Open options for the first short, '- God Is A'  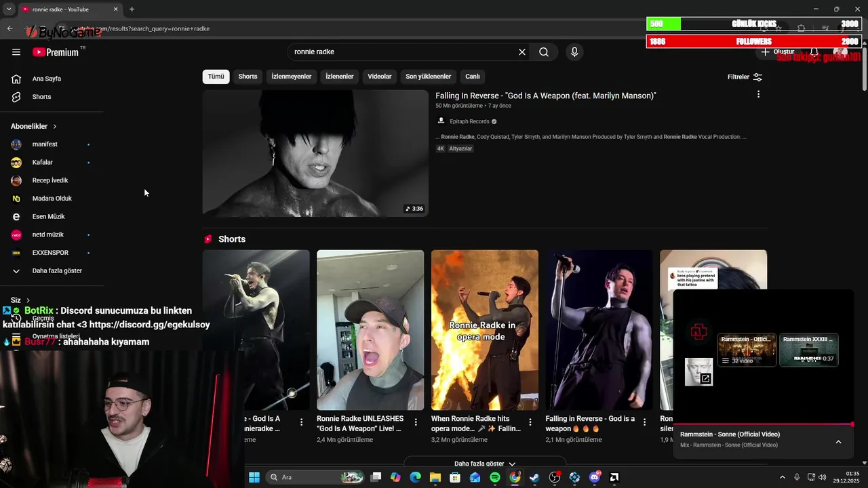click(301, 422)
